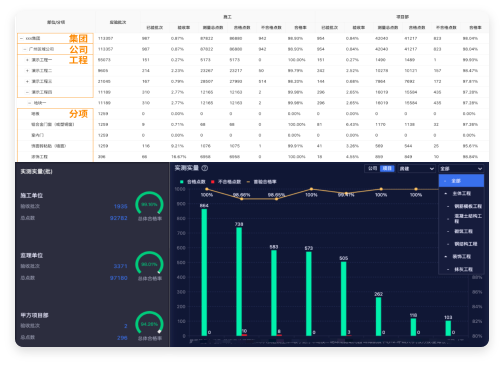Screen dimensions: 504x366
Task: Open the 全部 dropdown at chart top right
Action: [x=461, y=169]
